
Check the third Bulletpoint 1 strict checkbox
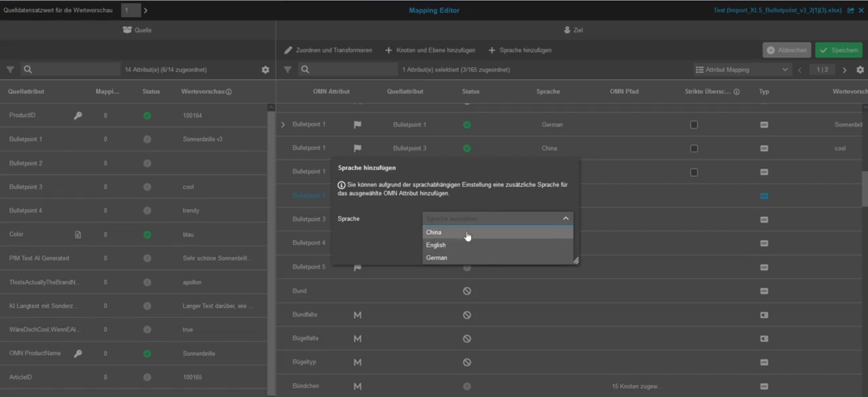coord(694,172)
